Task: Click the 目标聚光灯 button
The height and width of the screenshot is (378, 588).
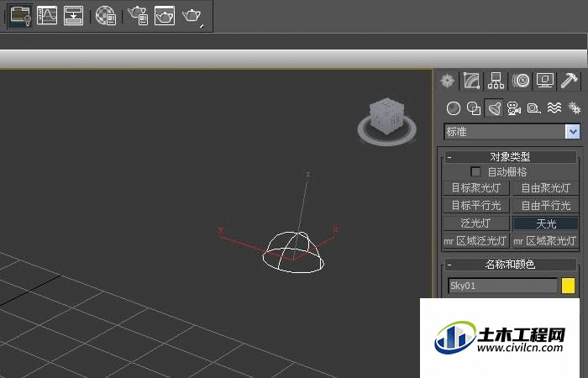Action: coord(476,188)
